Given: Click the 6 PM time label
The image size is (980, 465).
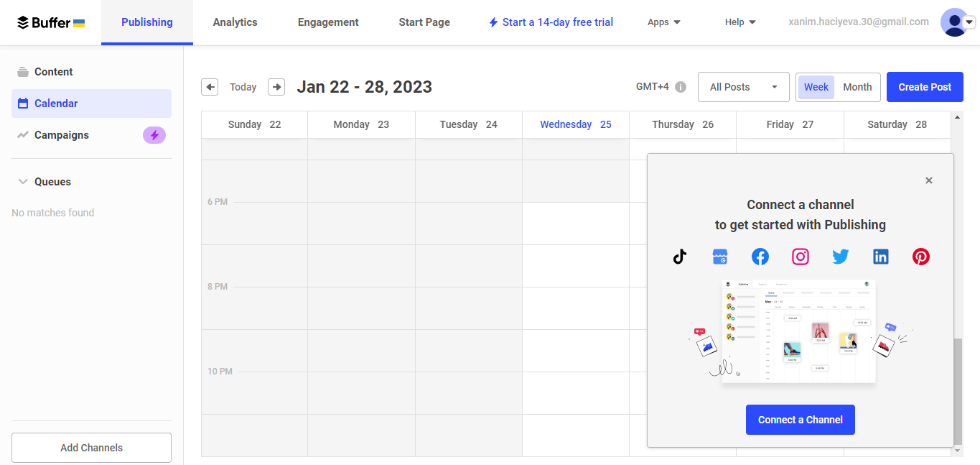Looking at the screenshot, I should point(218,202).
